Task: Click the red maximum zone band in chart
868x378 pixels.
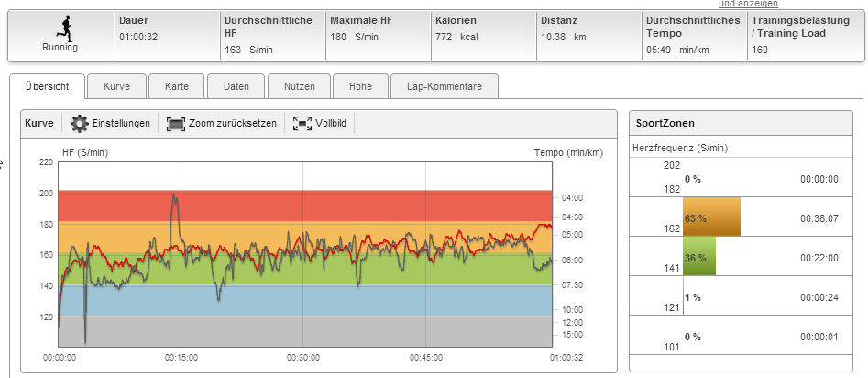Action: point(367,206)
